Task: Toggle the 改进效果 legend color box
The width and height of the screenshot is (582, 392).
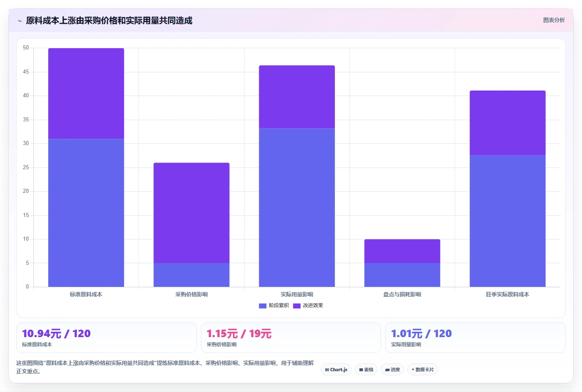Action: click(297, 306)
